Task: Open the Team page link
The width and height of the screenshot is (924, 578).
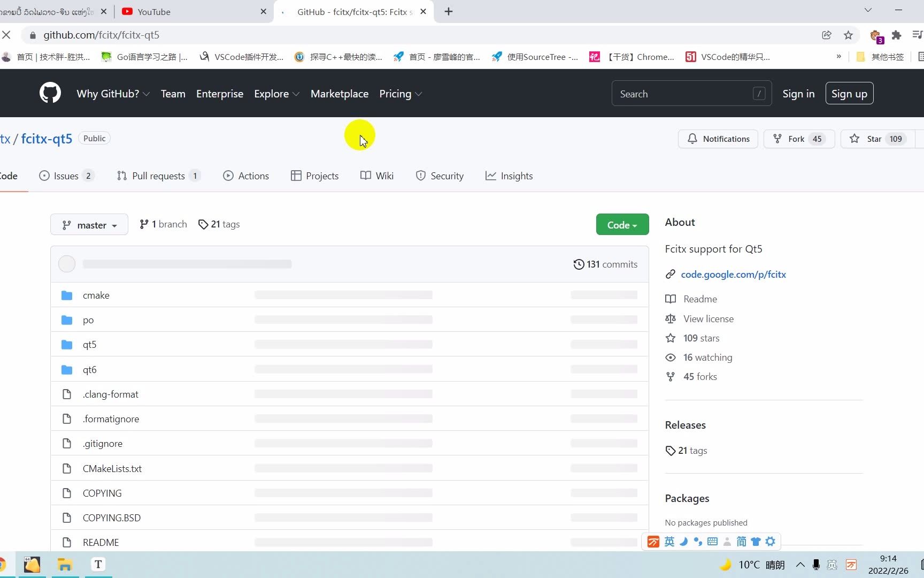Action: tap(173, 94)
